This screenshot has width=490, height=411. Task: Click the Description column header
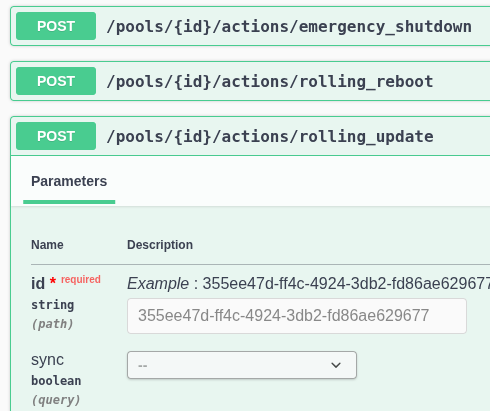160,245
